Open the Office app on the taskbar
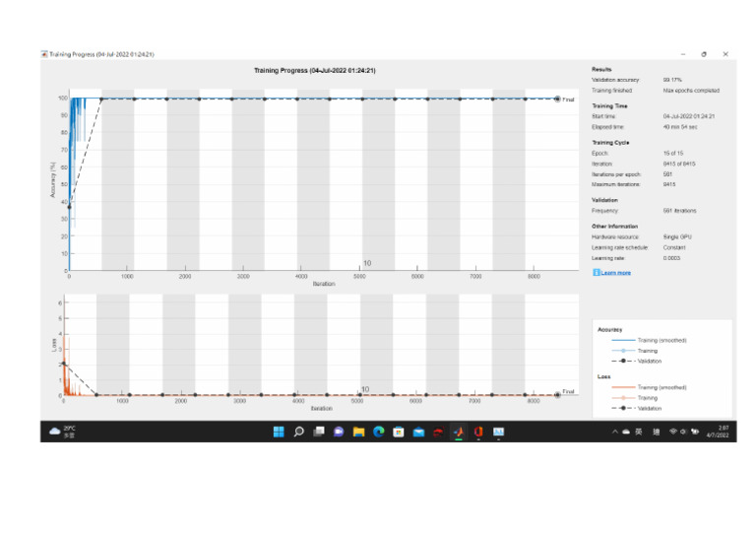 478,432
